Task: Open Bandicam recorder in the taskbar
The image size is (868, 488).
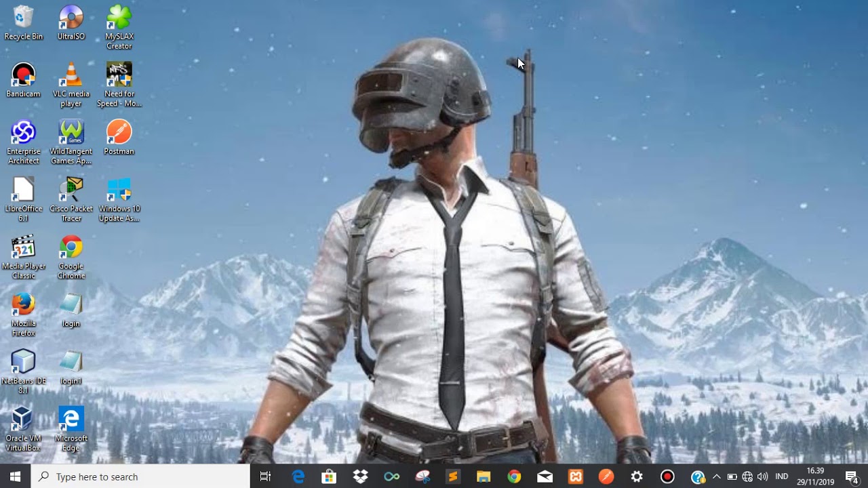Action: (667, 476)
